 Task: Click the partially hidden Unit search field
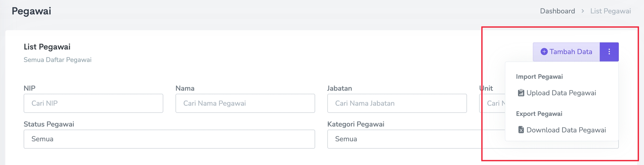(x=493, y=103)
